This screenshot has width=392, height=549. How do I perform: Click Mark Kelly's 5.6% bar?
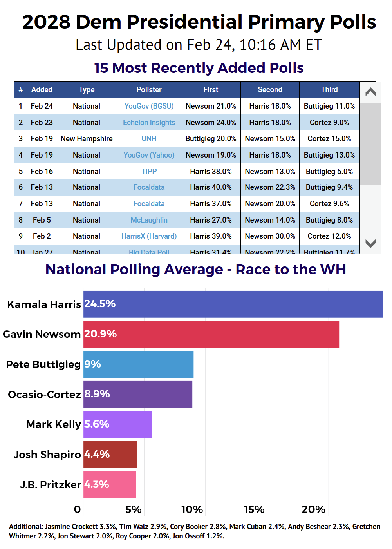coord(117,424)
